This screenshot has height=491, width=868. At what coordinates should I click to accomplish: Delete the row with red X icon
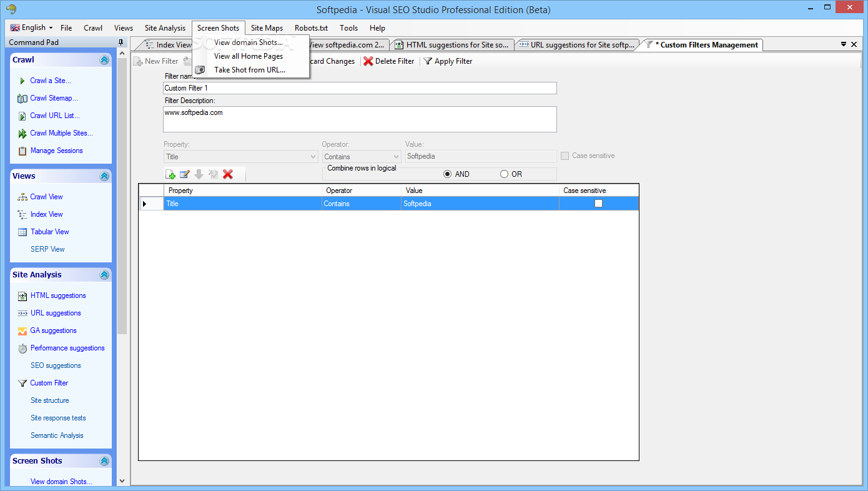point(228,174)
